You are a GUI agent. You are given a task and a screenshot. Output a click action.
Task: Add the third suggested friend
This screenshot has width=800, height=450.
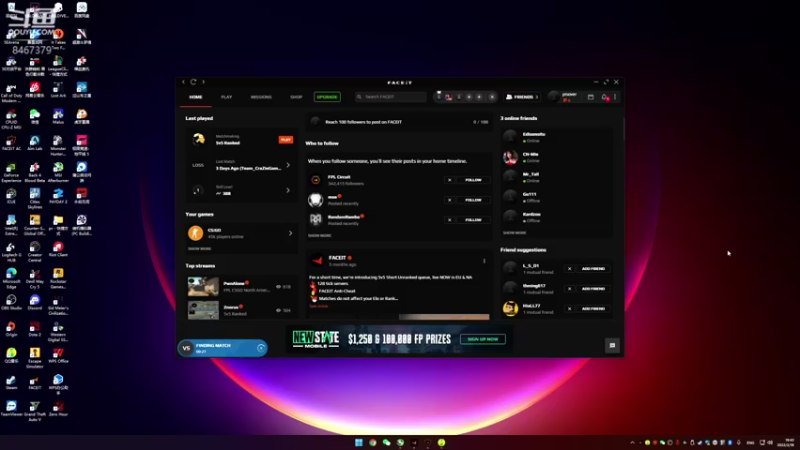tap(593, 309)
